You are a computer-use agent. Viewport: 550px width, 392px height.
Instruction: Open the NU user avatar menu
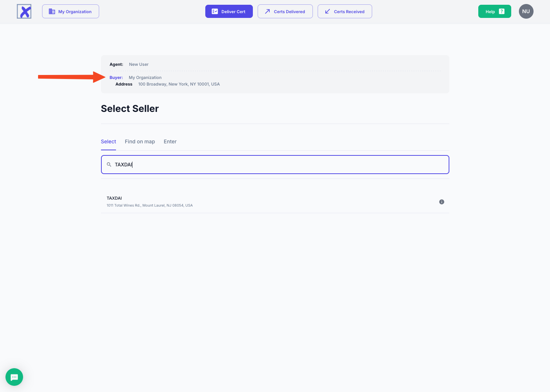(x=526, y=11)
